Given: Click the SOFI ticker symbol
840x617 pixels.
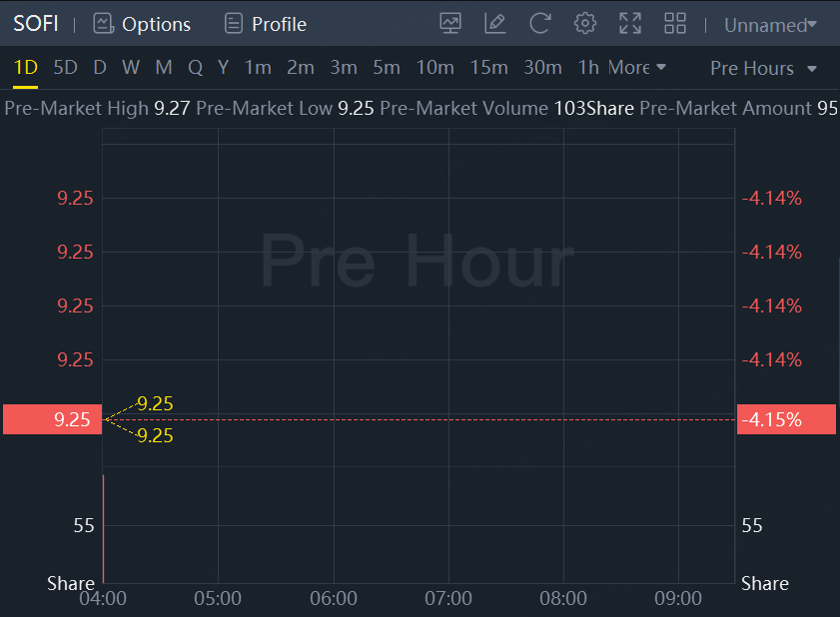Looking at the screenshot, I should pos(36,24).
